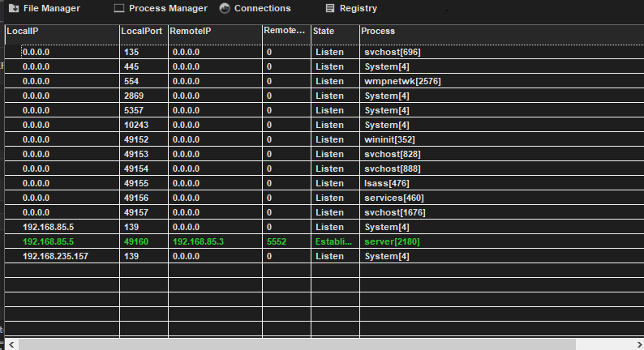Click the horizontal scrollbar left arrow

(x=11, y=344)
